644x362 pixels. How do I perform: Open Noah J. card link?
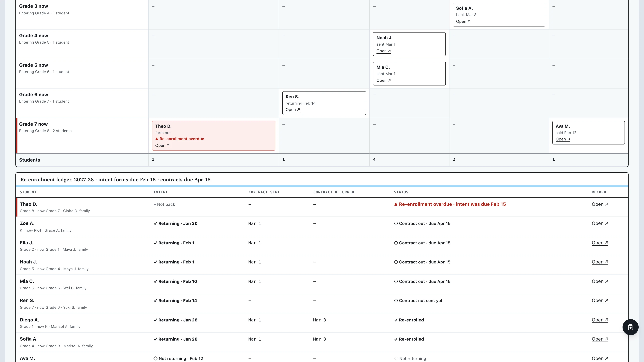click(384, 51)
